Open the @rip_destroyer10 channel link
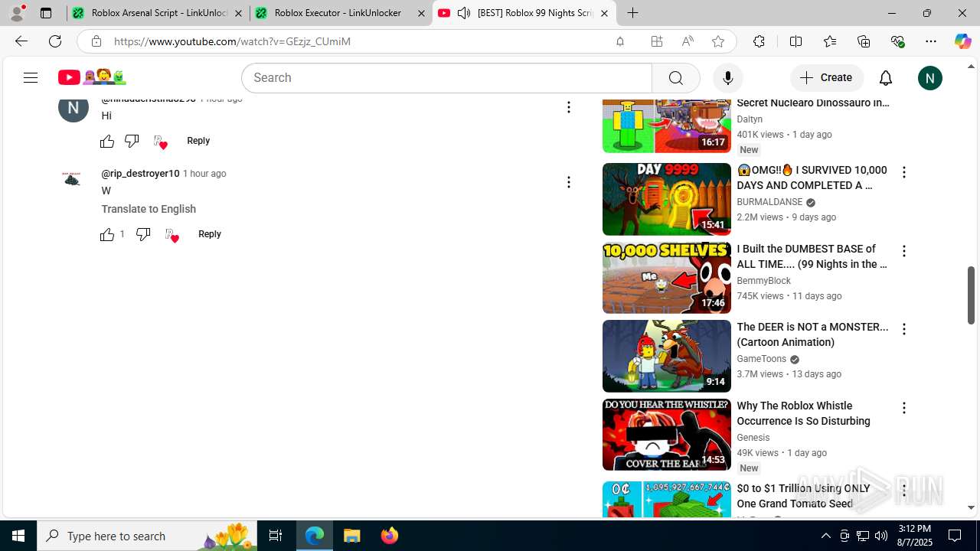Image resolution: width=980 pixels, height=551 pixels. pyautogui.click(x=140, y=174)
